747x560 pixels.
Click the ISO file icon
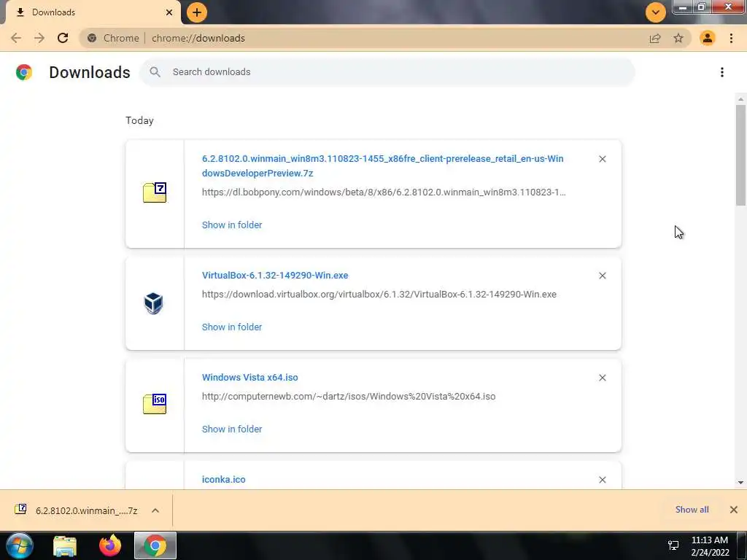[x=155, y=404]
